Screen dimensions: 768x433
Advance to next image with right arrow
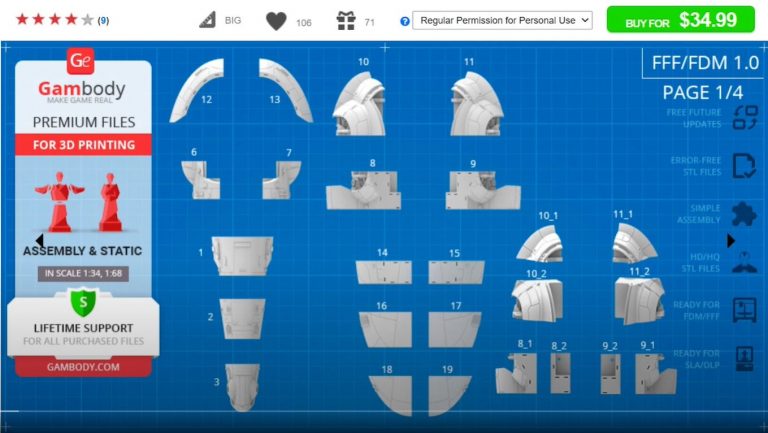tap(731, 241)
